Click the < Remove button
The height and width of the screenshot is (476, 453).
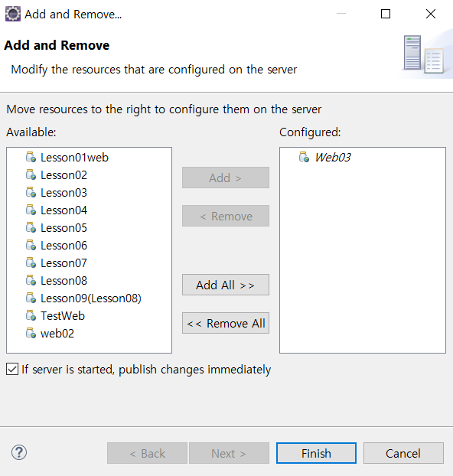click(226, 216)
